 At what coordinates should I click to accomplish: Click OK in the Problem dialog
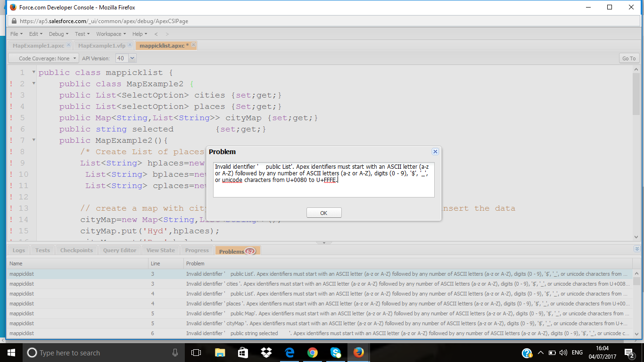tap(323, 213)
